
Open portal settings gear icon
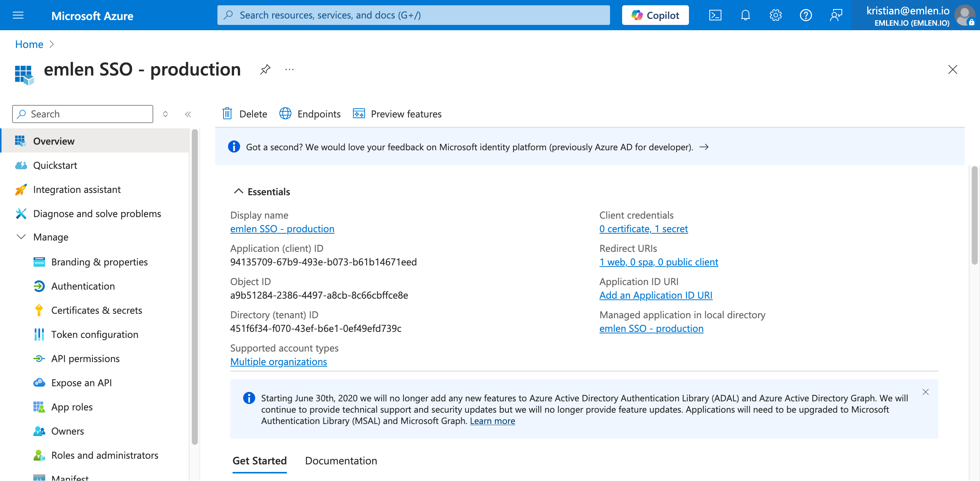[x=775, y=15]
